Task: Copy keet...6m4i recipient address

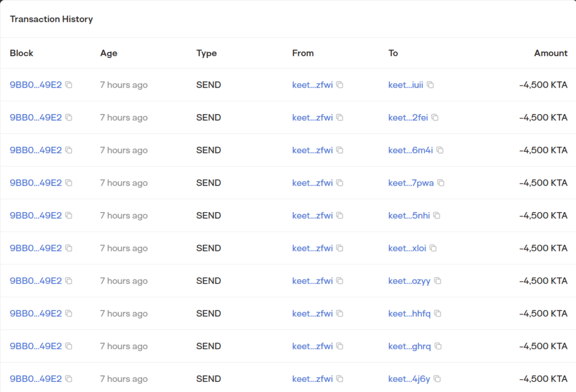Action: pos(440,150)
